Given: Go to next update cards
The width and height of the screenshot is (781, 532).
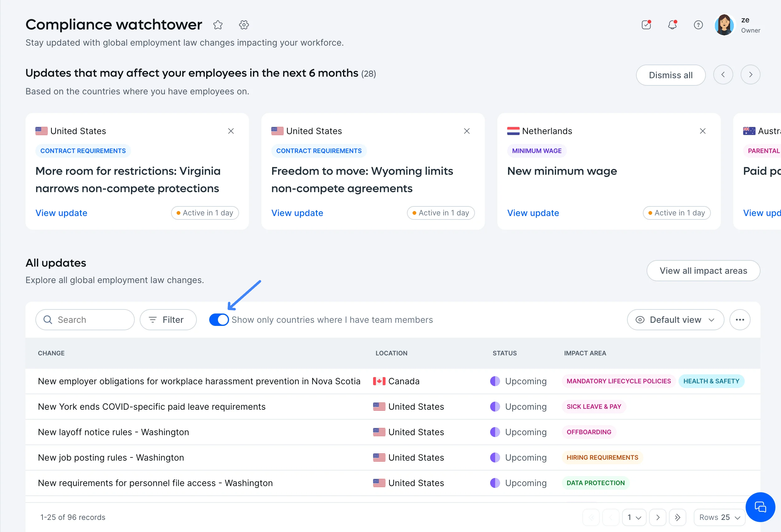Looking at the screenshot, I should point(750,74).
